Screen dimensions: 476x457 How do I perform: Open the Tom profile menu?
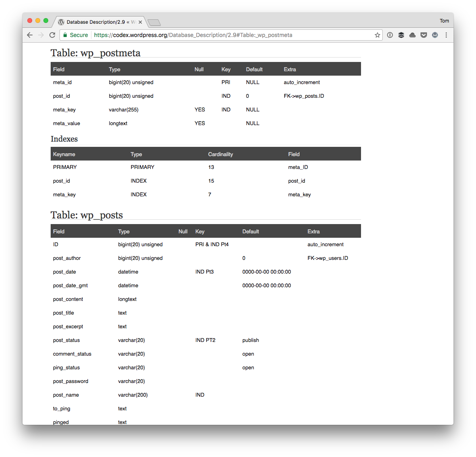click(x=444, y=21)
